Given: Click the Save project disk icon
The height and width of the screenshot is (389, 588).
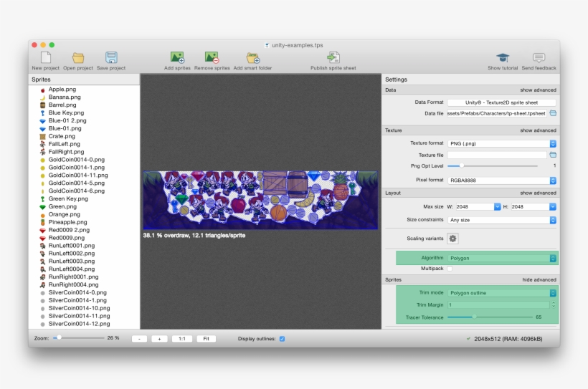Looking at the screenshot, I should coord(111,57).
